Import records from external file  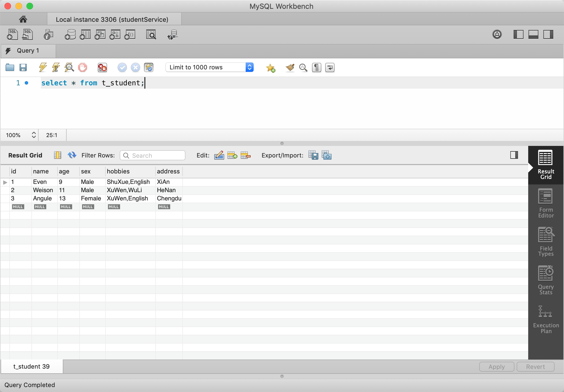point(327,155)
